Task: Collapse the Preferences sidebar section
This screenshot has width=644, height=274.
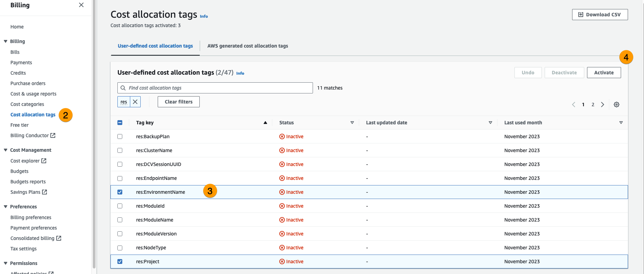Action: (x=6, y=207)
